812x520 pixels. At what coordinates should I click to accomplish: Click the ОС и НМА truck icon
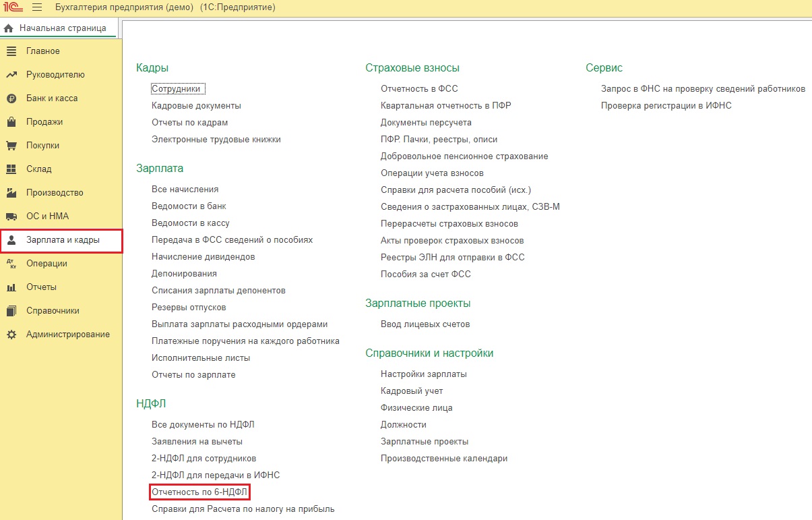pos(11,216)
